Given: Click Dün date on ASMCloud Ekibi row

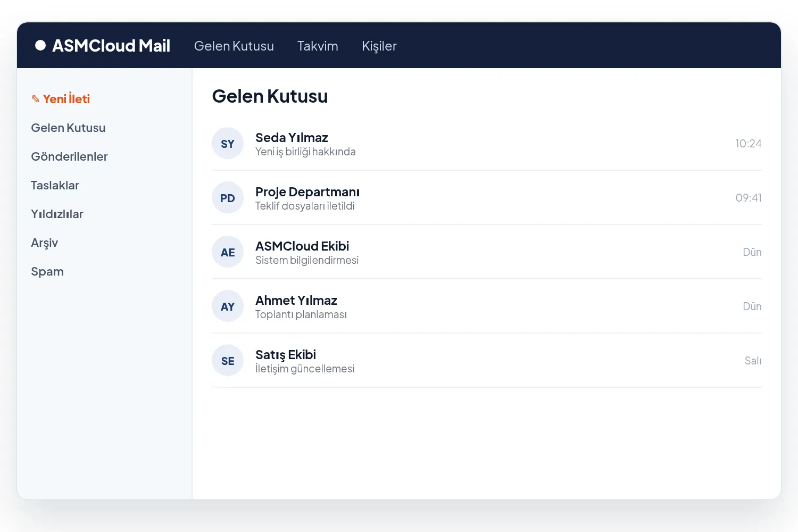Looking at the screenshot, I should click(x=752, y=252).
